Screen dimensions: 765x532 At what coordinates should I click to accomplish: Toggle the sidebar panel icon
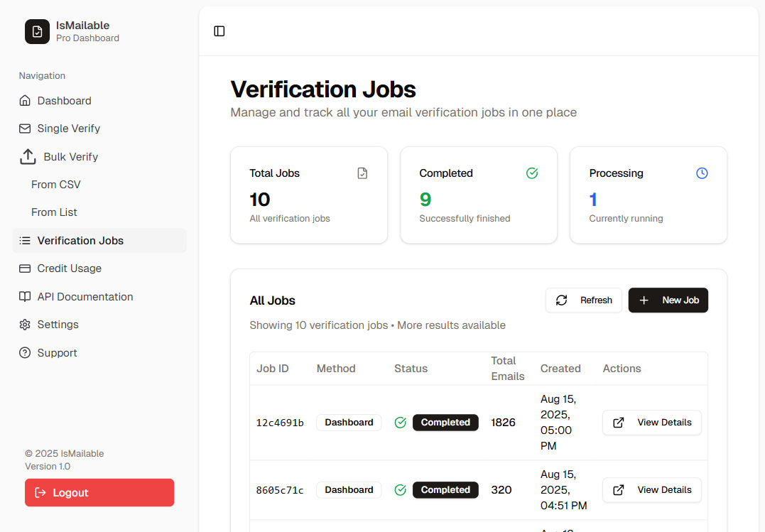[x=219, y=31]
